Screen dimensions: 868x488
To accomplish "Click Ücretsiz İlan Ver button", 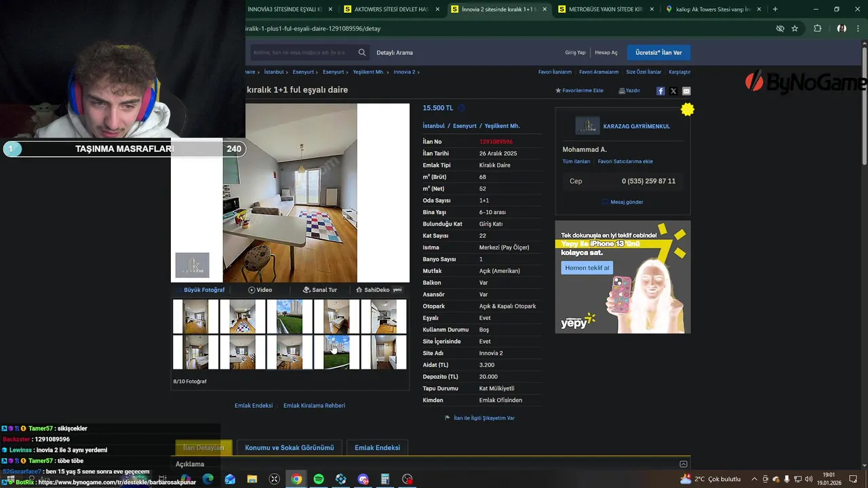I will (658, 52).
